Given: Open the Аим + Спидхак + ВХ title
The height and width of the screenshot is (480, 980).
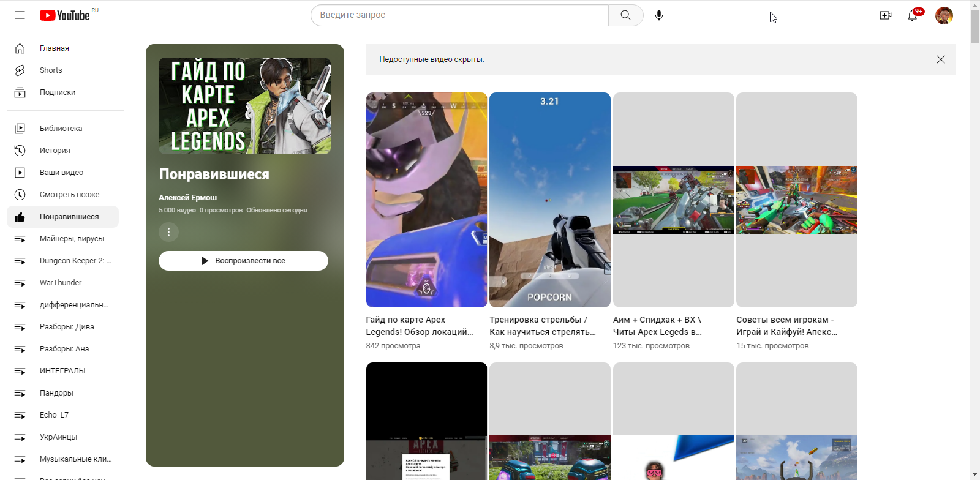Looking at the screenshot, I should click(x=657, y=326).
